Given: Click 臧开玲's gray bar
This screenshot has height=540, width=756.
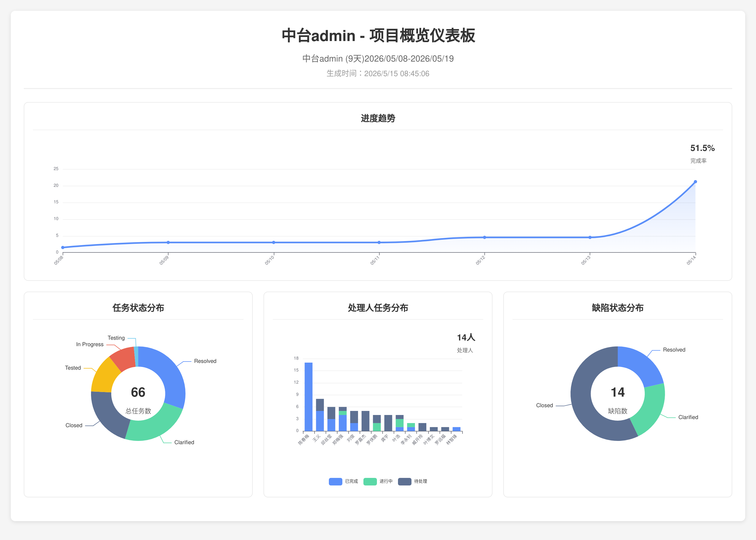Looking at the screenshot, I should click(422, 427).
